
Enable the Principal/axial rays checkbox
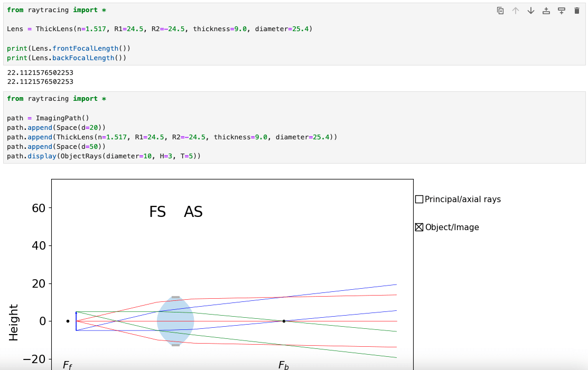point(419,199)
